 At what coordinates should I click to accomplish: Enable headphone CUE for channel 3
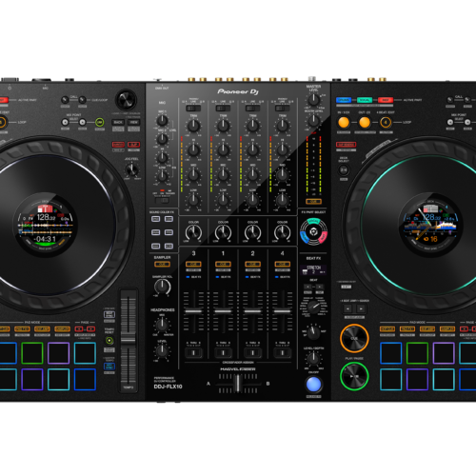pos(193,264)
